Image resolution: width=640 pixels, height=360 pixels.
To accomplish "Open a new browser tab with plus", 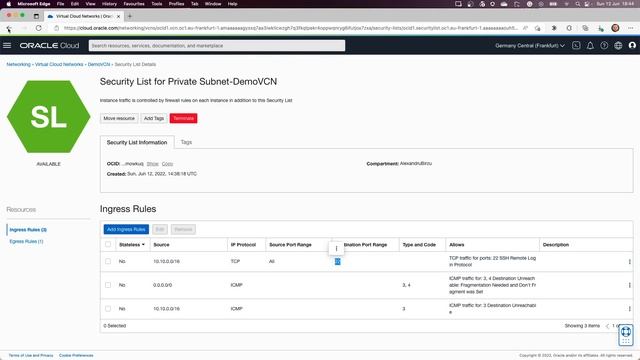I will [x=130, y=16].
